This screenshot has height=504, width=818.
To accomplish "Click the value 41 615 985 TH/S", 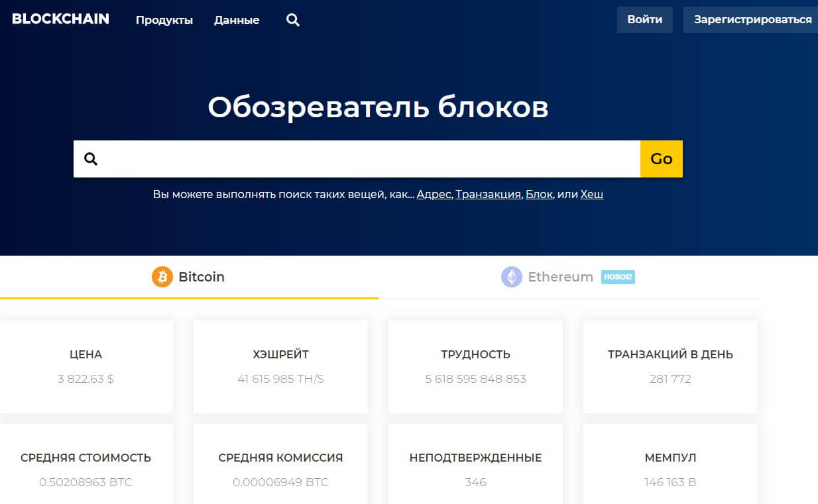I will click(x=280, y=379).
